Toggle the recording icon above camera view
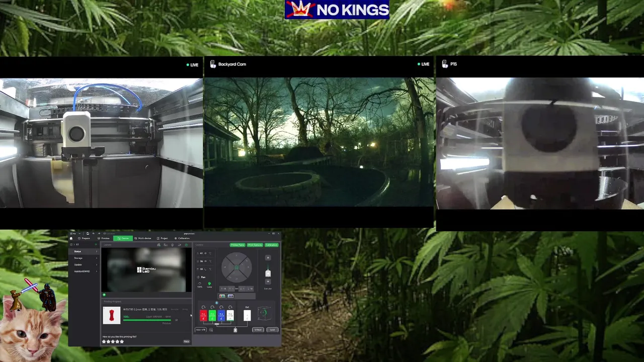Screen dimensions: 644x362 tap(173, 245)
